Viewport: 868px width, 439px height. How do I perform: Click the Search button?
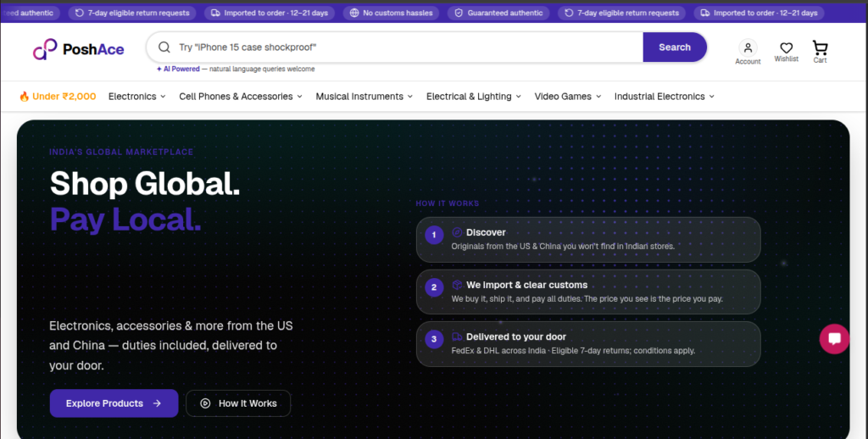pos(674,47)
